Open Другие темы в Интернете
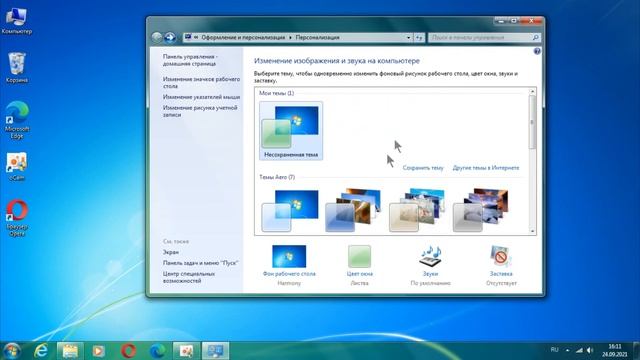The width and height of the screenshot is (640, 360). (486, 168)
